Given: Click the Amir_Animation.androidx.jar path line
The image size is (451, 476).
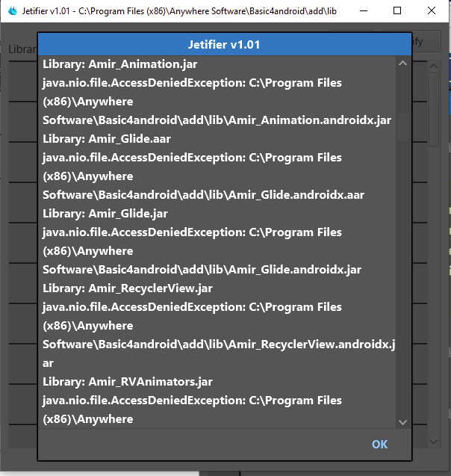Looking at the screenshot, I should pos(217,120).
